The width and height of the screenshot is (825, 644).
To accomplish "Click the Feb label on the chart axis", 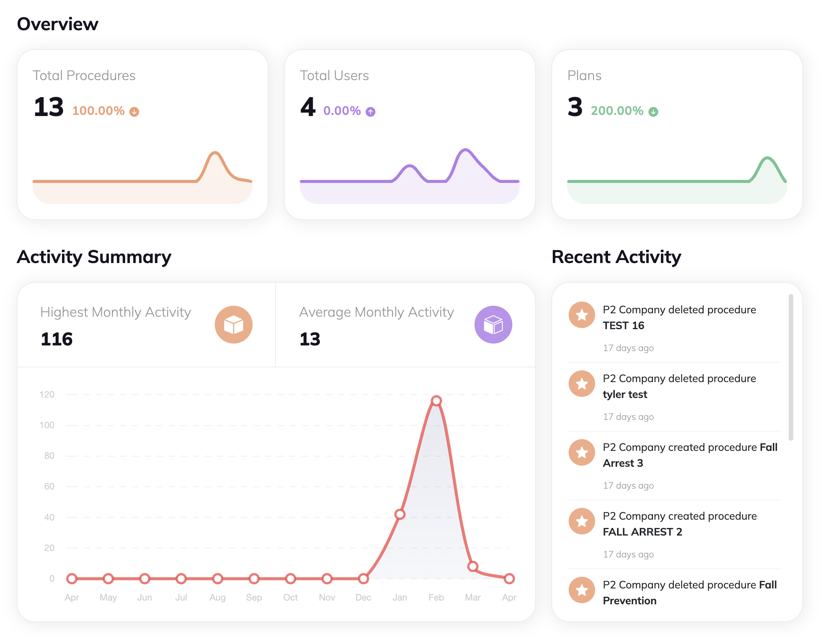I will (x=436, y=598).
